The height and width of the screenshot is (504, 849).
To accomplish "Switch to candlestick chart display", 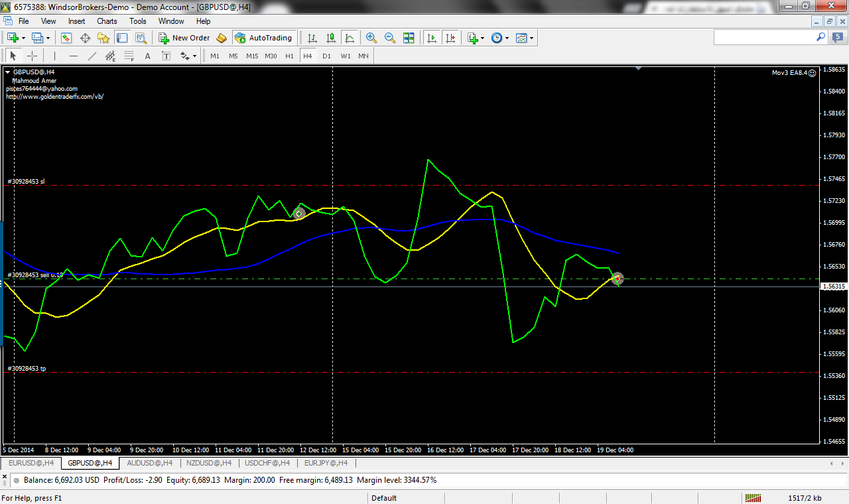I will click(x=331, y=38).
